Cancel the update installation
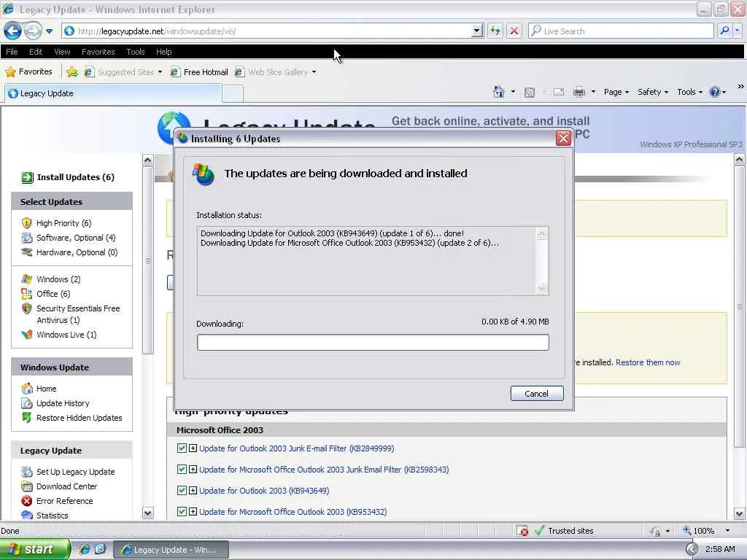The width and height of the screenshot is (747, 560). point(537,393)
